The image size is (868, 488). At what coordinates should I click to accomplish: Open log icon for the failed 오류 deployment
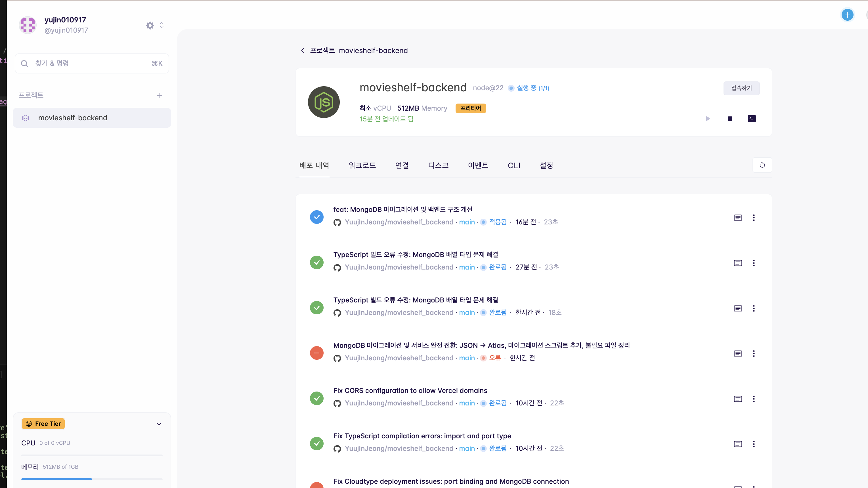(738, 354)
